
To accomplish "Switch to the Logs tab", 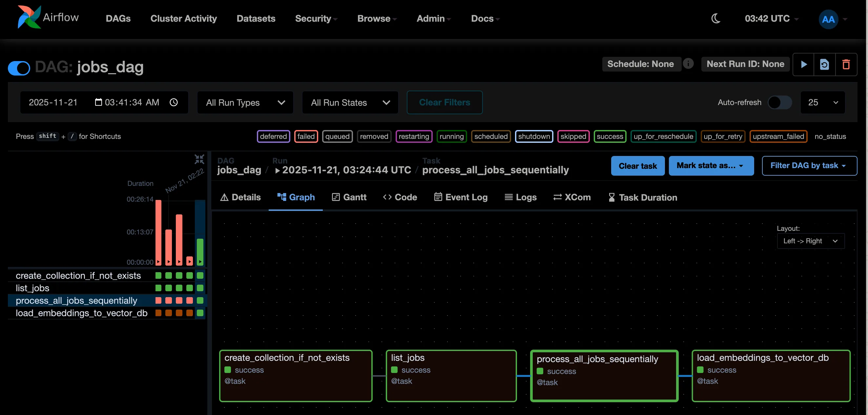I will (521, 197).
